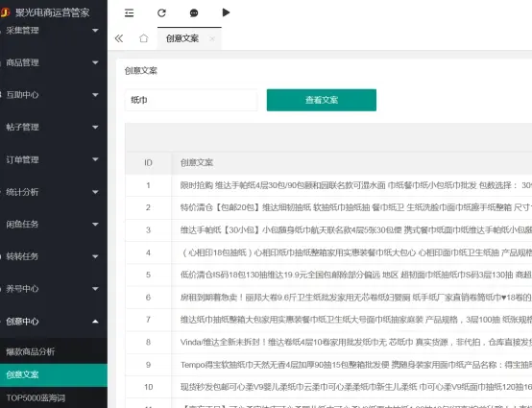The width and height of the screenshot is (532, 408).
Task: Select row 5 低价清仓 text
Action: pyautogui.click(x=356, y=276)
